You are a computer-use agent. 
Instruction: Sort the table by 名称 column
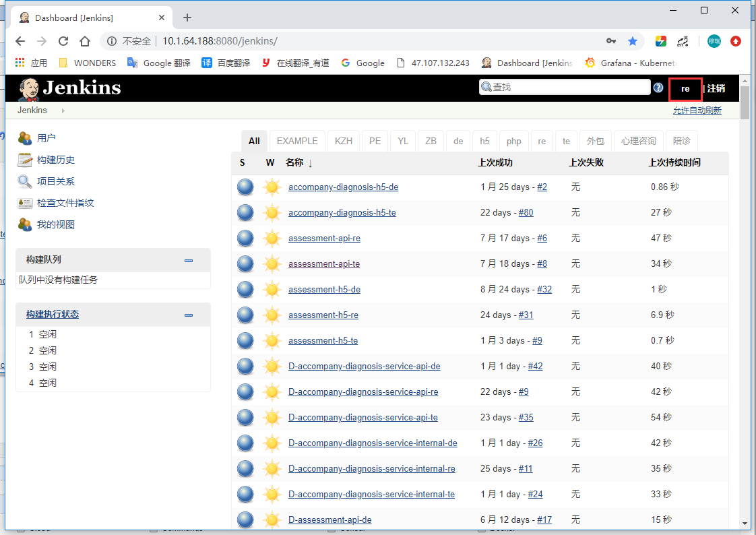click(298, 163)
